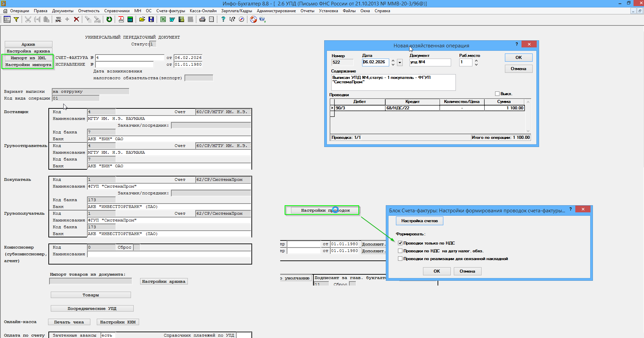Click the 'Настройка счетов' button

[x=419, y=221]
